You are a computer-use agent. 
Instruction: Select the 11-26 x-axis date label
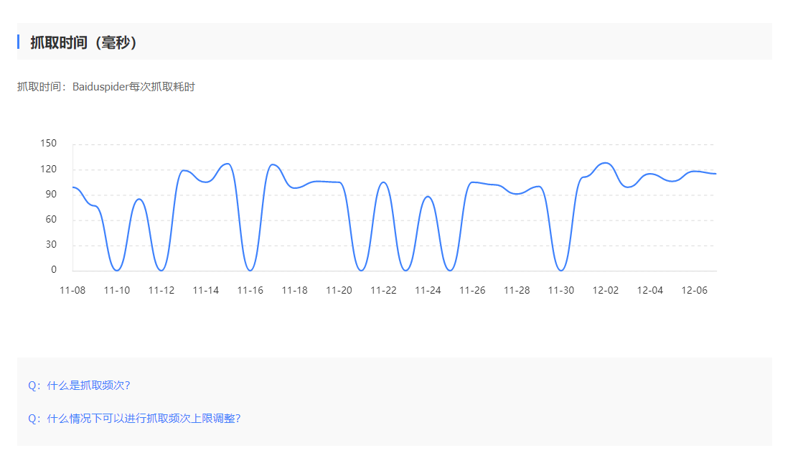point(472,290)
